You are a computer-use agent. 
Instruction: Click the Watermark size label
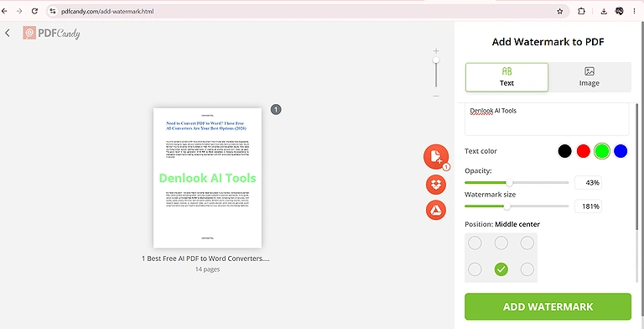[x=490, y=195]
